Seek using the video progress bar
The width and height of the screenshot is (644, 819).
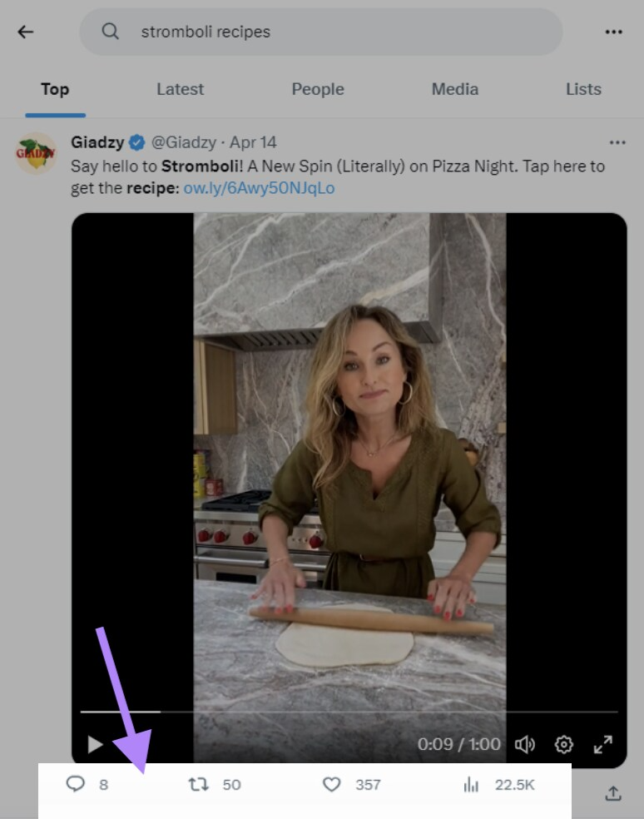point(349,713)
